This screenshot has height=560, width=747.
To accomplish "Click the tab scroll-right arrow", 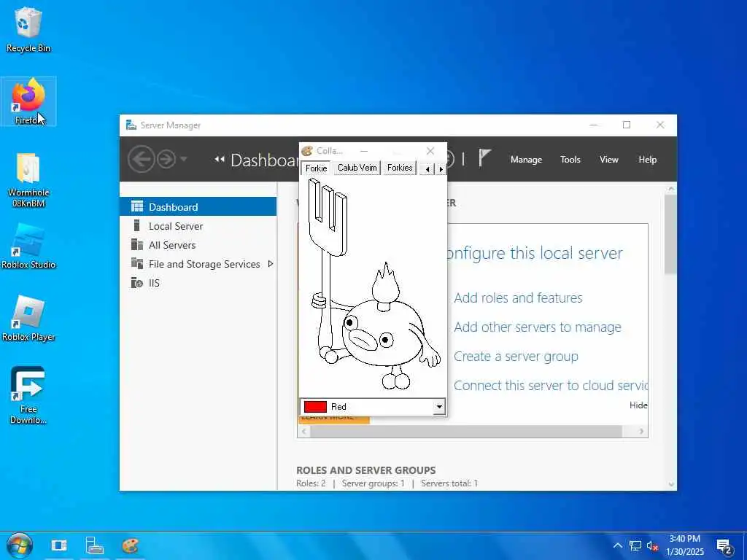I will click(x=441, y=169).
